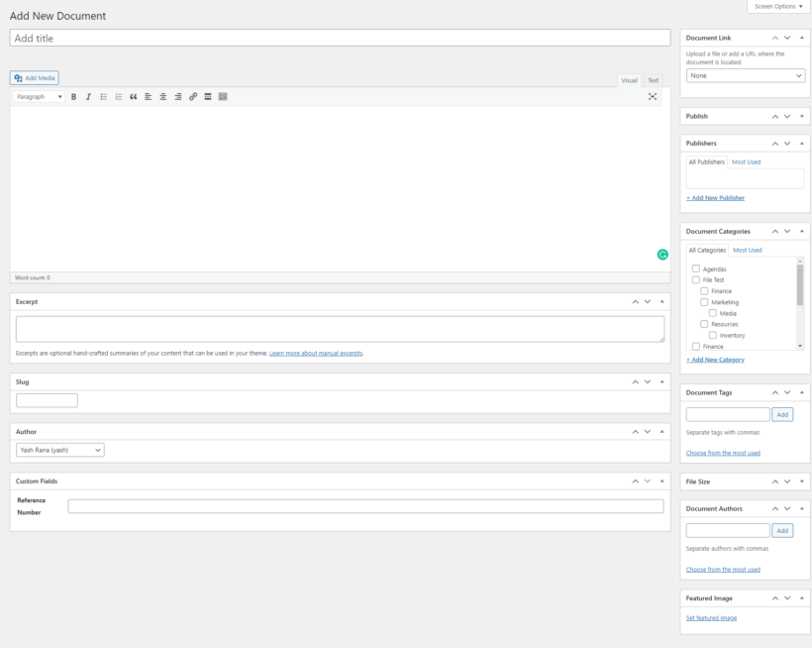
Task: Open the Document Link source dropdown
Action: (x=746, y=75)
